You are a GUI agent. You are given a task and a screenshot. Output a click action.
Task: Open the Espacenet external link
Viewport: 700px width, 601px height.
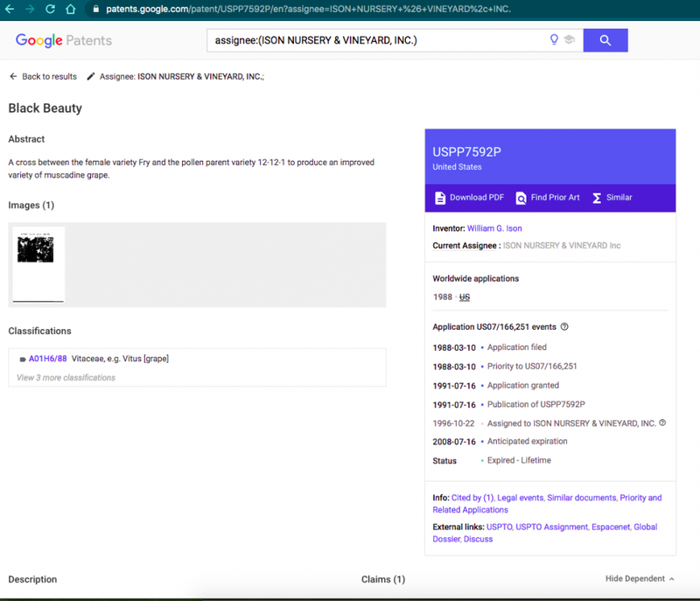point(610,527)
